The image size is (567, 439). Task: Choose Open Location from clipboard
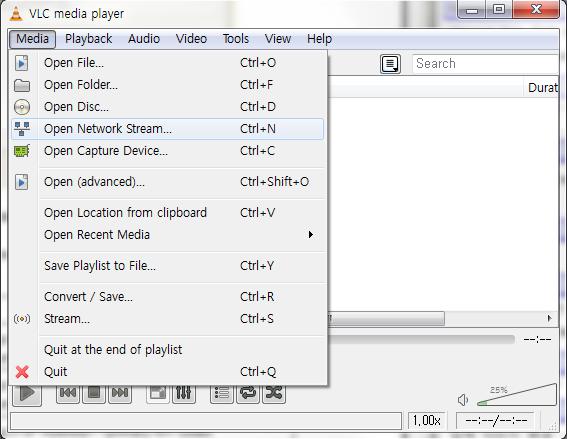click(168, 213)
